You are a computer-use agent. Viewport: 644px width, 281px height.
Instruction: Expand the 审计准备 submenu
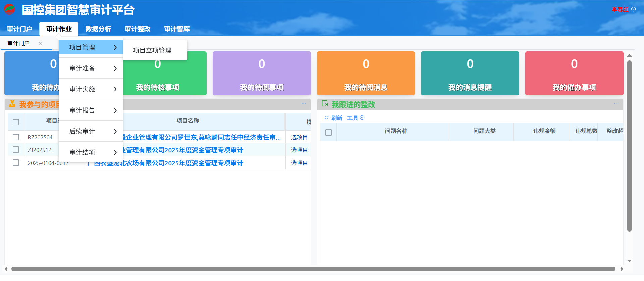(91, 68)
